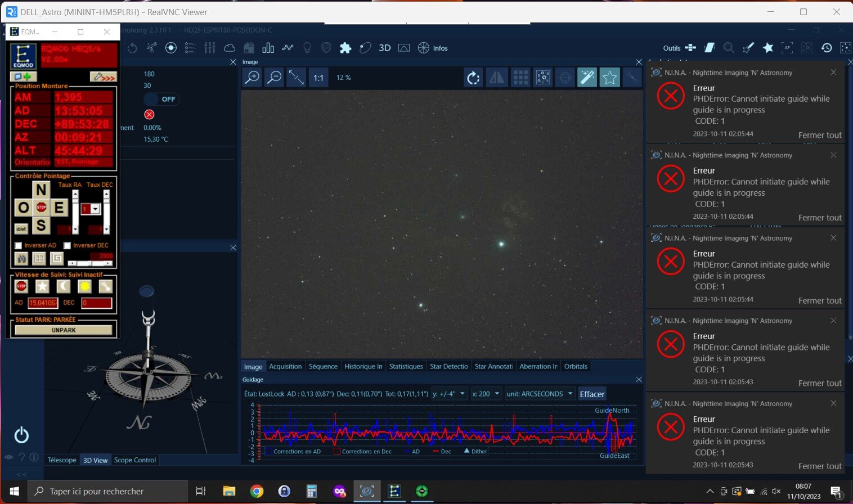853x504 pixels.
Task: Click Effacer to clear the guiding graph
Action: 592,394
